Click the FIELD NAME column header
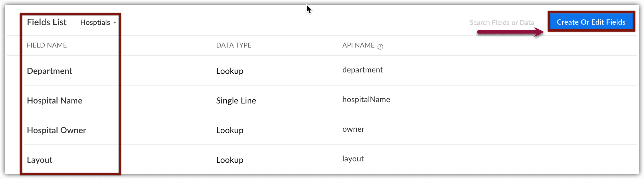 pyautogui.click(x=47, y=45)
